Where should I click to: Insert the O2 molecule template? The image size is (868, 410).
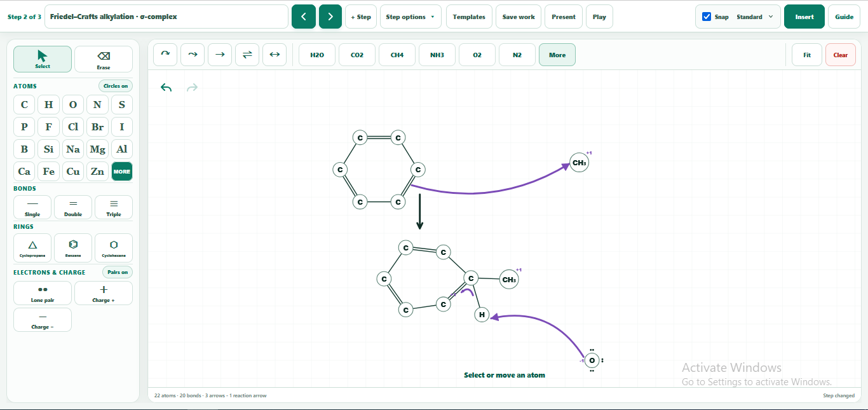pos(477,55)
